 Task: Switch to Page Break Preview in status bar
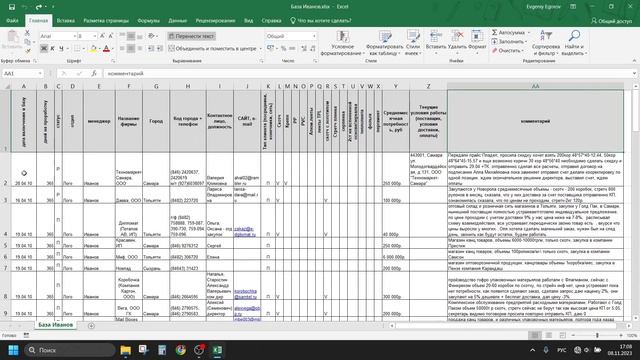click(x=562, y=335)
